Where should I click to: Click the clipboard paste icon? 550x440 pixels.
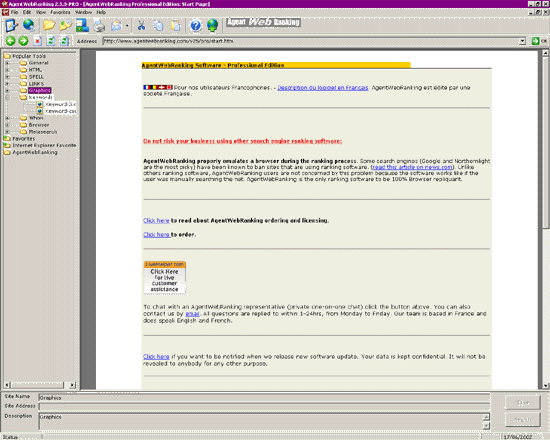(176, 25)
